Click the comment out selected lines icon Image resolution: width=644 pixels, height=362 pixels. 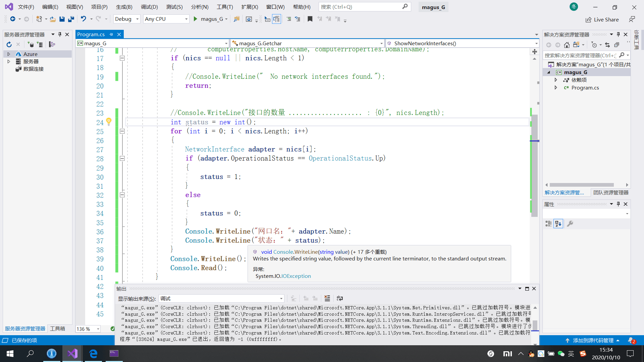(289, 19)
